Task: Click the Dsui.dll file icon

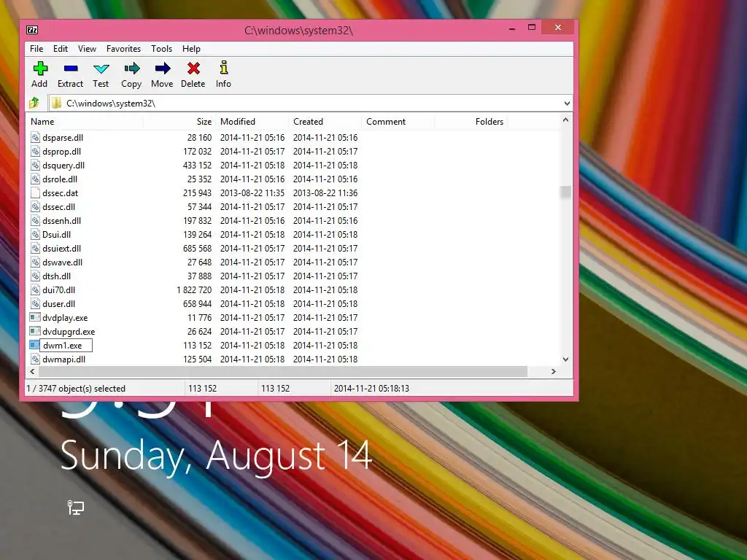Action: pos(35,234)
